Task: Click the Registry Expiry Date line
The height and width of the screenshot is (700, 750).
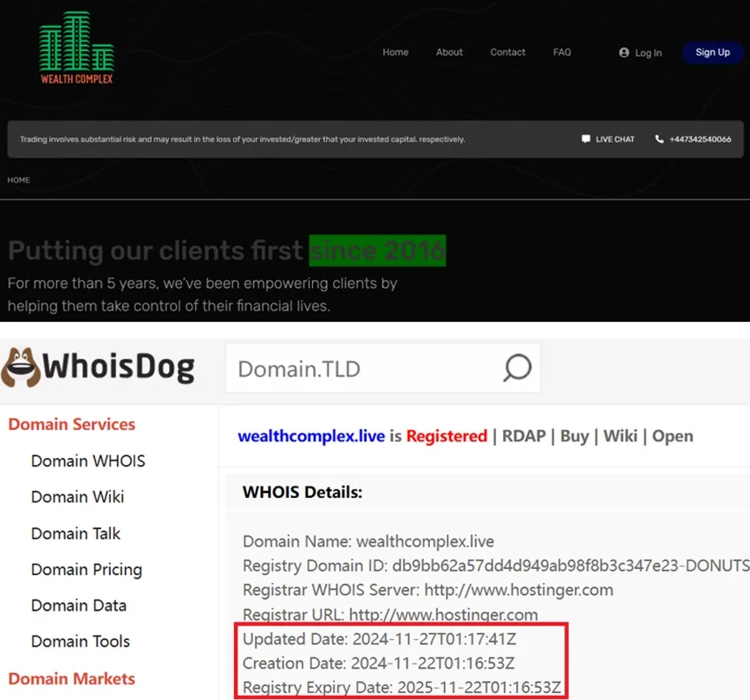Action: (401, 688)
